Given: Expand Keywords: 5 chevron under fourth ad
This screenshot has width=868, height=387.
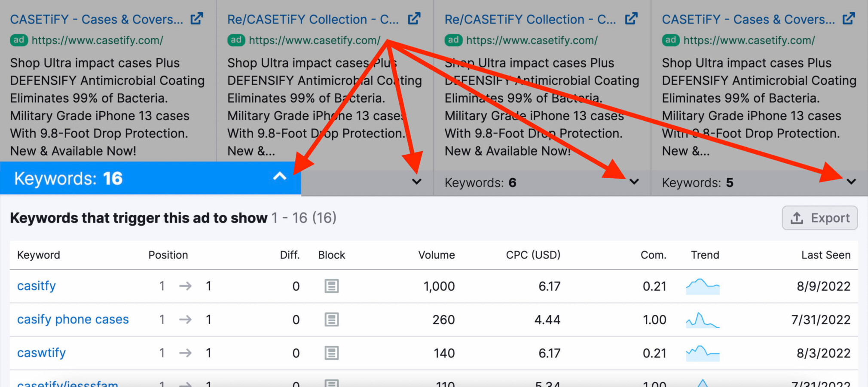Looking at the screenshot, I should click(851, 182).
